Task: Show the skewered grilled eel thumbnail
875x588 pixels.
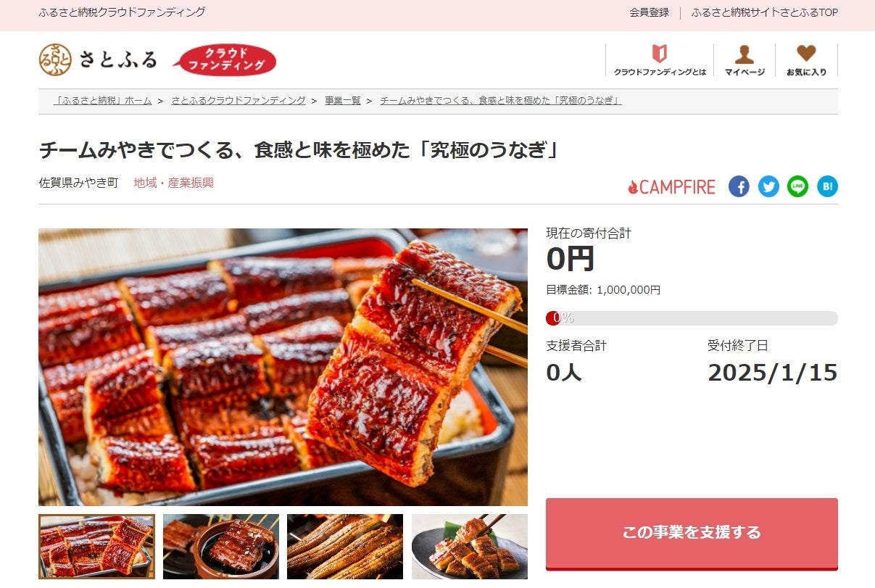Action: (345, 547)
